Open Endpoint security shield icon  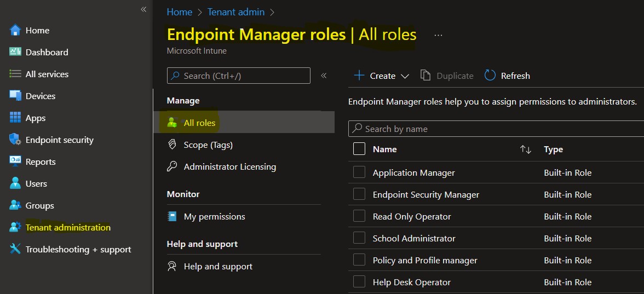point(15,140)
